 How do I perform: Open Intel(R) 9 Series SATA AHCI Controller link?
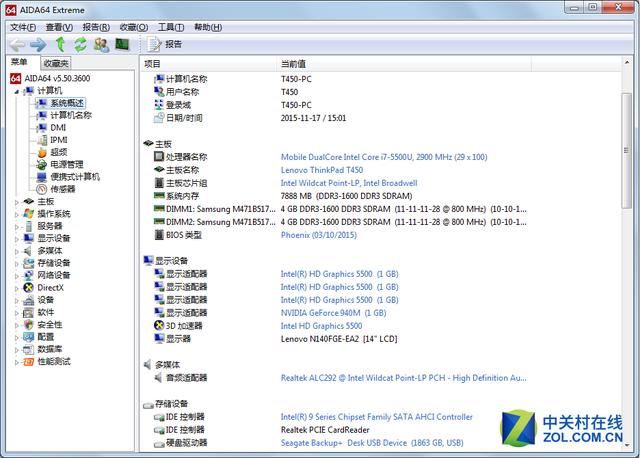click(376, 417)
